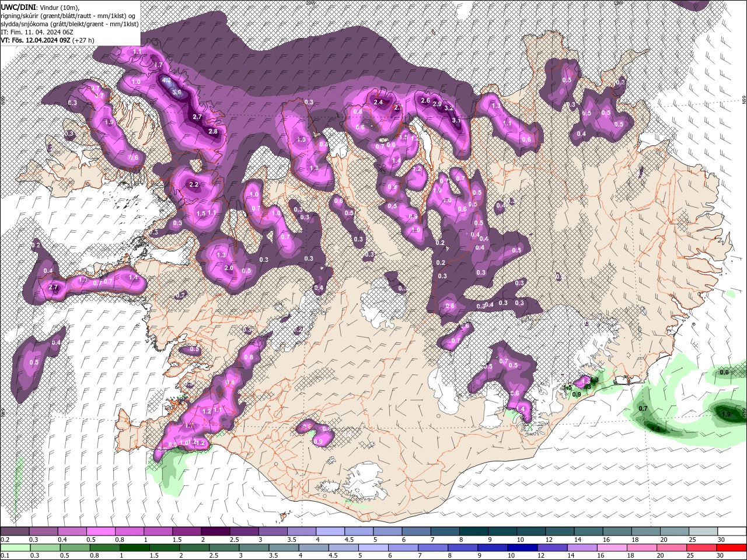Click the 1.4 value in the green rain area
This screenshot has height=560, width=747.
tap(655, 429)
